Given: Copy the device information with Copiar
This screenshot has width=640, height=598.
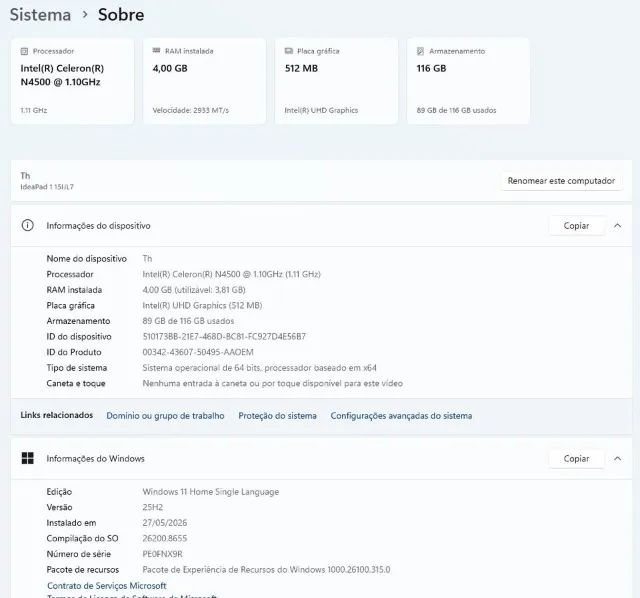Looking at the screenshot, I should 576,225.
